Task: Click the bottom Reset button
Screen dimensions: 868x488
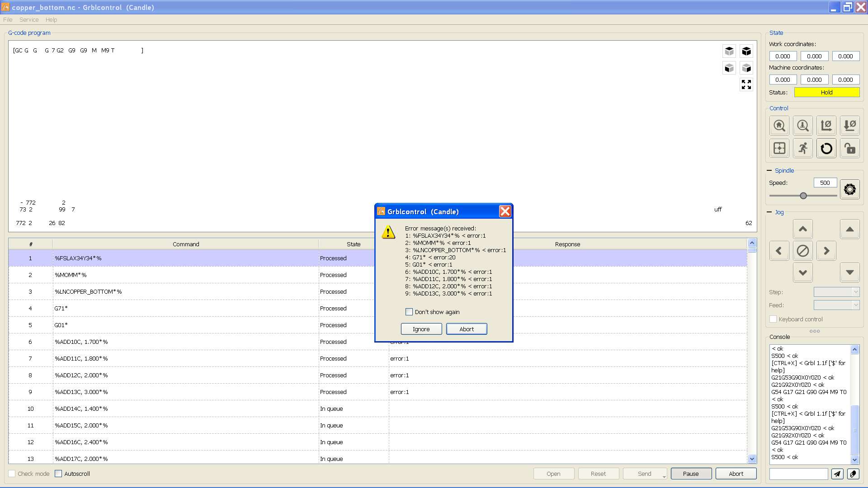Action: click(x=598, y=474)
